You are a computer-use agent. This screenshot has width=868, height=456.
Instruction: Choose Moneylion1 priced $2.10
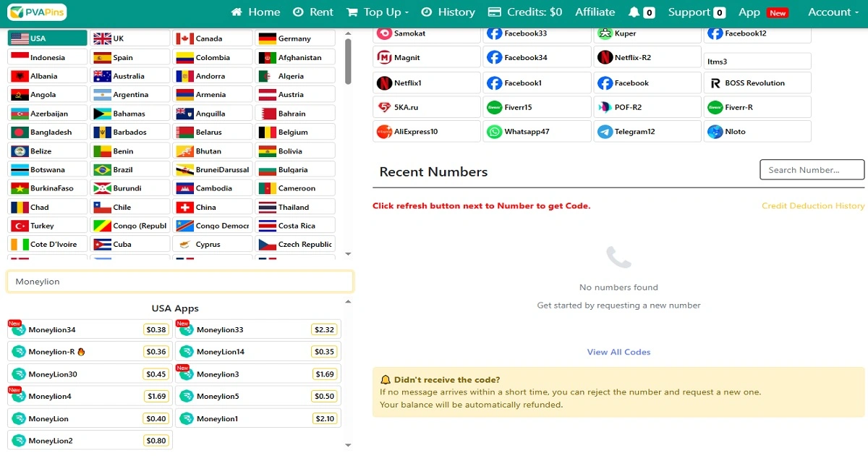coord(258,418)
